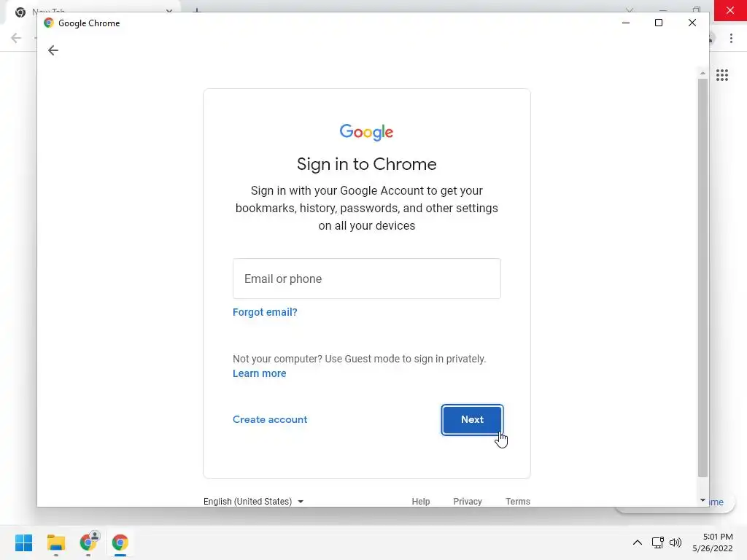Open the English (United States) language dropdown

pos(253,502)
